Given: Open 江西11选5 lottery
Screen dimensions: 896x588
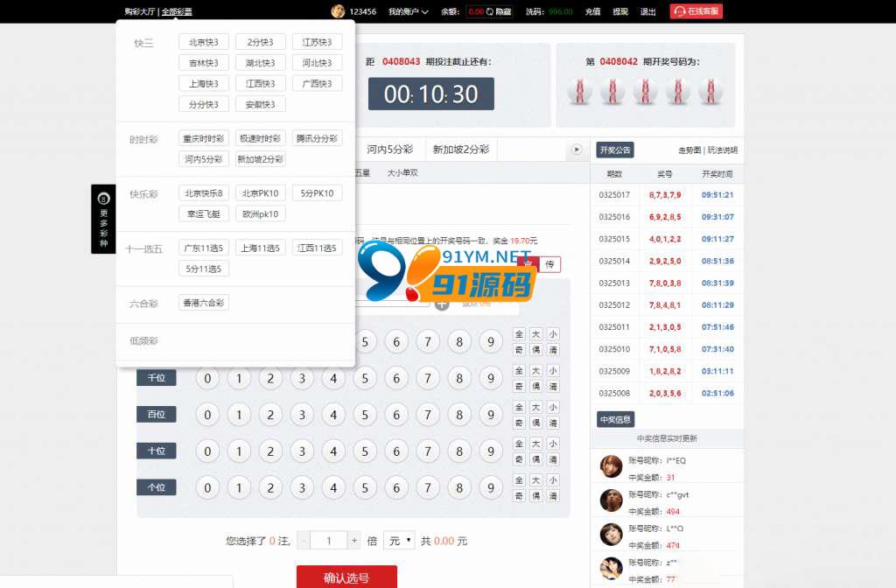Looking at the screenshot, I should (x=317, y=248).
